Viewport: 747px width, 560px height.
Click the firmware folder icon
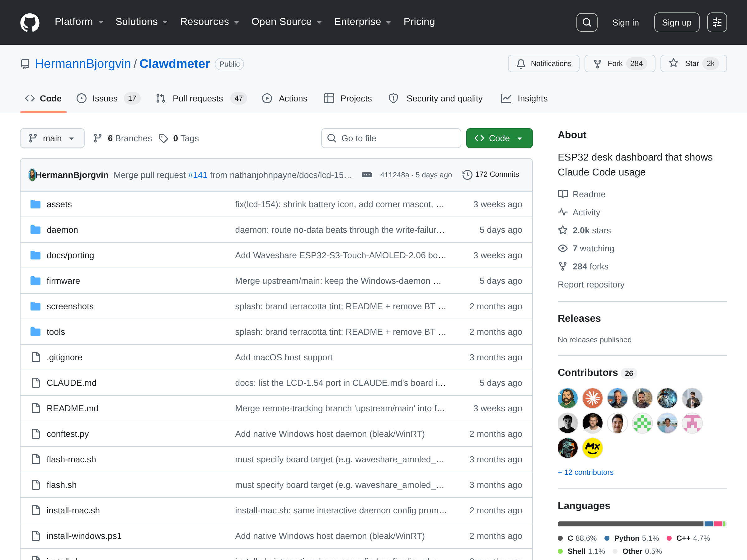coord(35,281)
